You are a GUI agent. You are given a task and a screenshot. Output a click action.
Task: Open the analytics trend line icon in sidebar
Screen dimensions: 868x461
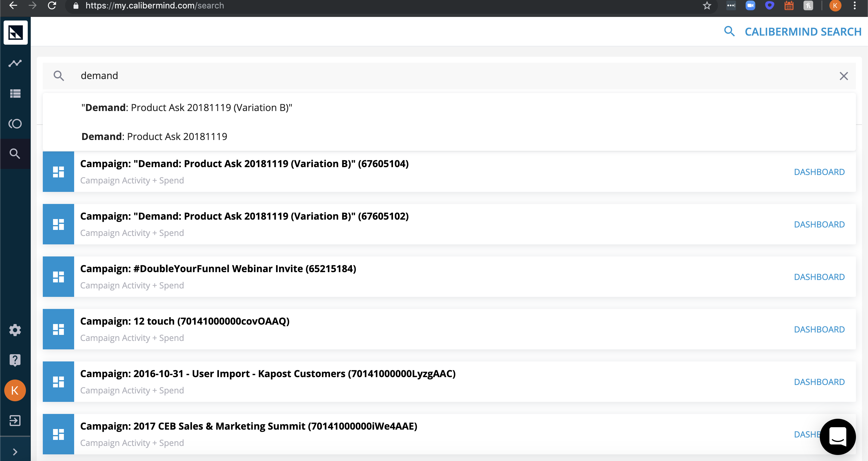pos(15,63)
